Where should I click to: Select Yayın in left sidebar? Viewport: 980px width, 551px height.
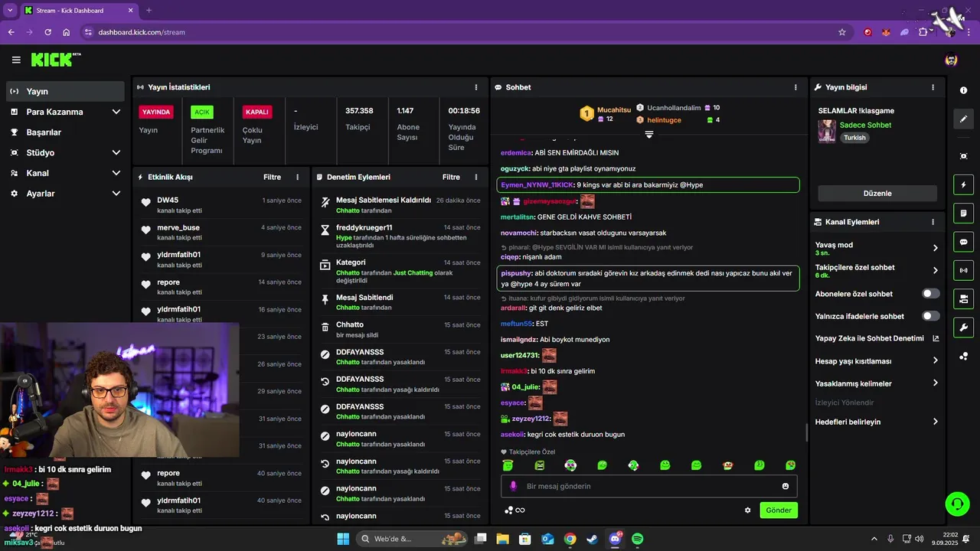(x=65, y=91)
